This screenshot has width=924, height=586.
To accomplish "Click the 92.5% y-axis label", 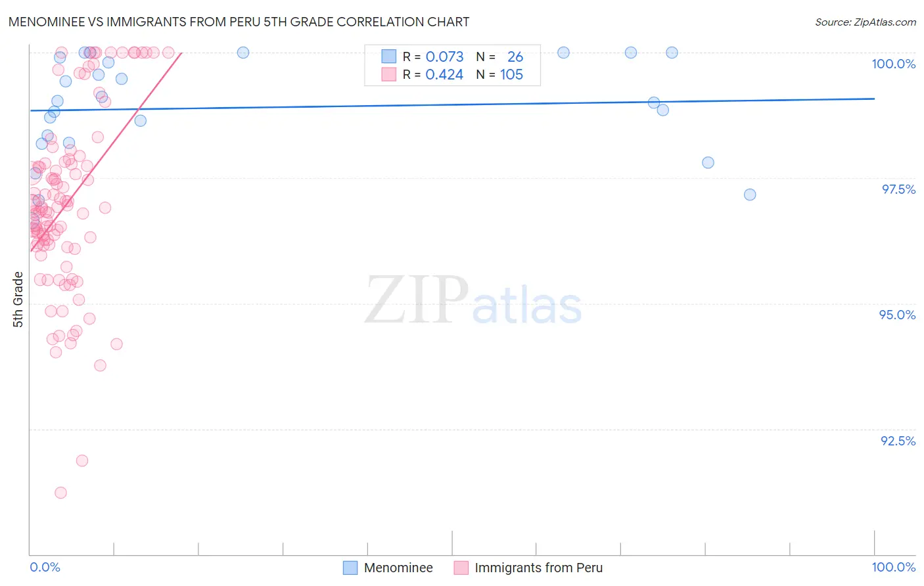I will [898, 441].
